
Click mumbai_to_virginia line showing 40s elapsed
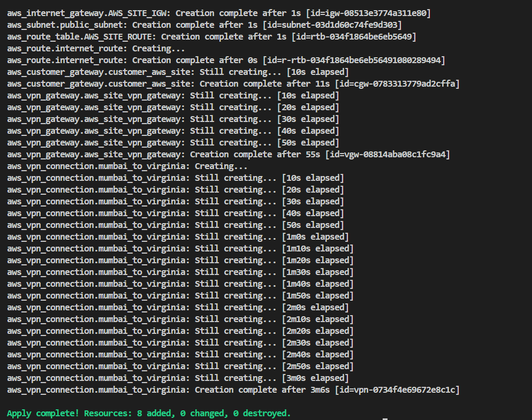tap(176, 213)
